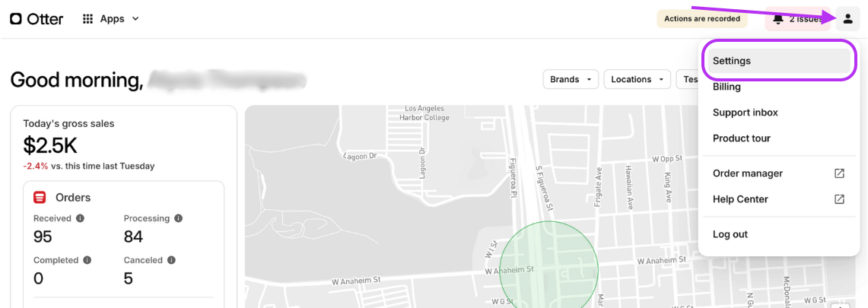The image size is (868, 308).
Task: Open the Locations filter dropdown
Action: [637, 79]
